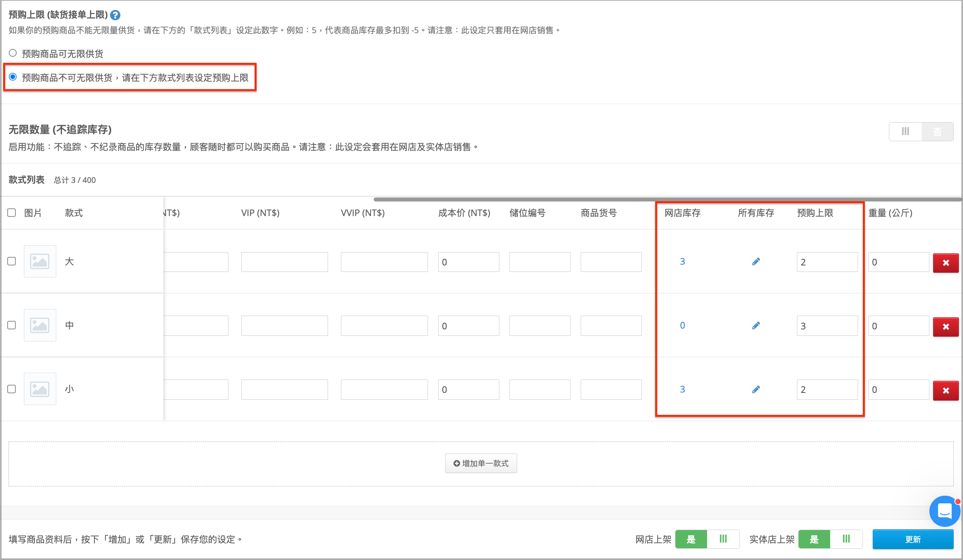The image size is (963, 560).
Task: Click image placeholder for 大 variant
Action: click(x=40, y=261)
